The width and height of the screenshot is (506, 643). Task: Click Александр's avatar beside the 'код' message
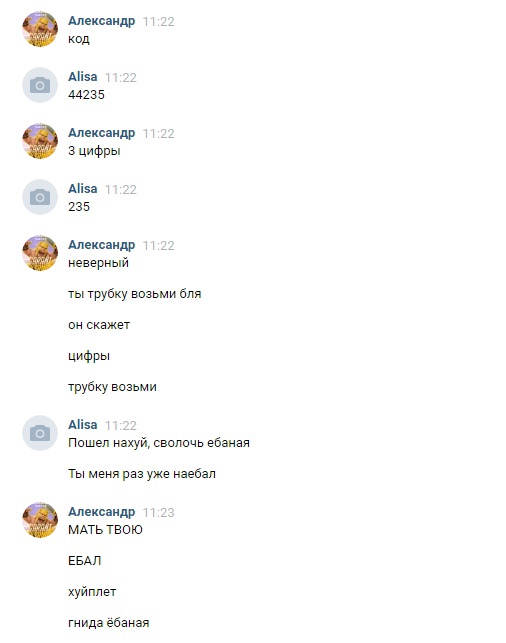point(40,29)
